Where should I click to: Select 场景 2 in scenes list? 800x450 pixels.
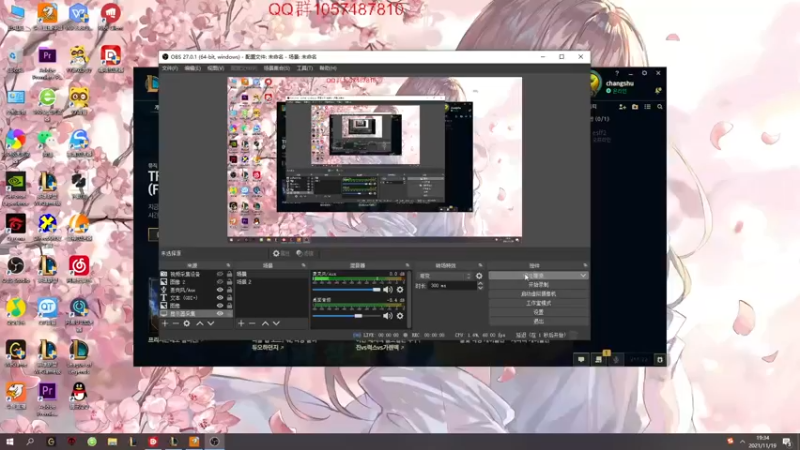(271, 282)
